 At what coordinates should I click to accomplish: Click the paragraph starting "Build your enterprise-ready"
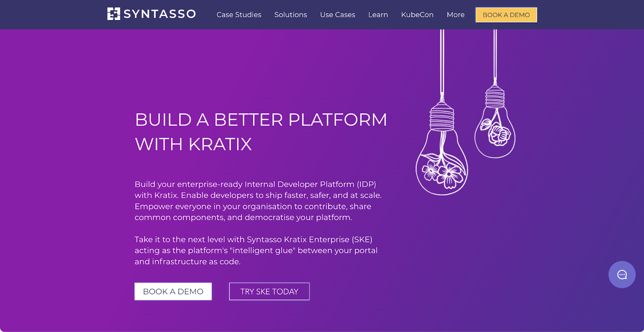pyautogui.click(x=258, y=201)
